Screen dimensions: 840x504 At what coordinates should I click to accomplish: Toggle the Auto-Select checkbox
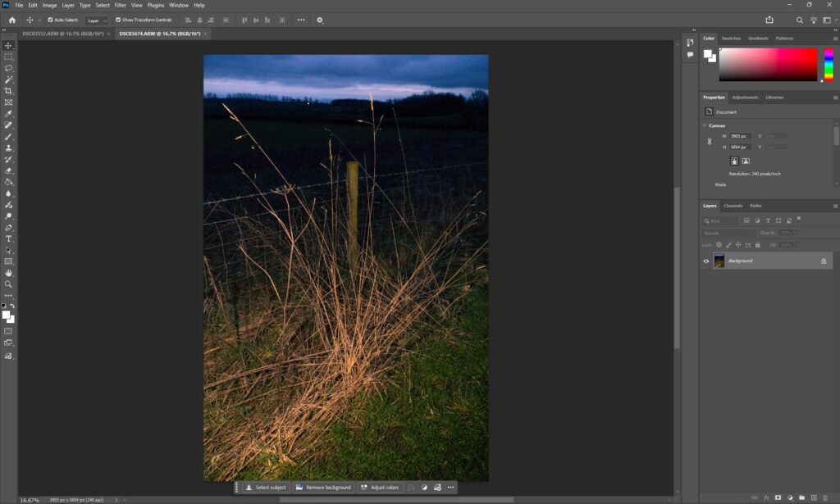[51, 20]
